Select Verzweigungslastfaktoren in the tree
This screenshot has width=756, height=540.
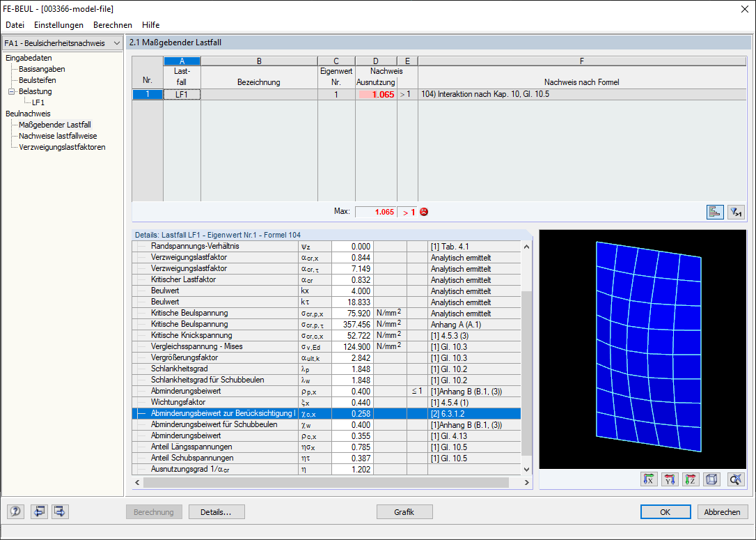pos(62,147)
